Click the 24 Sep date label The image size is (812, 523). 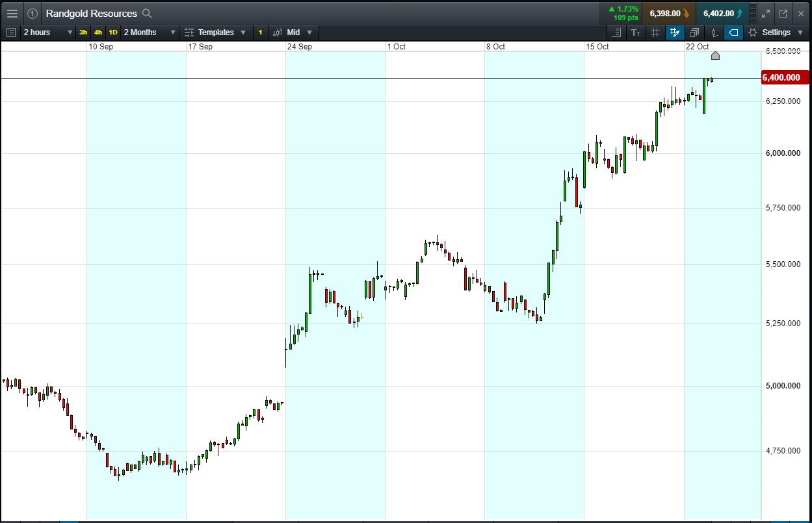click(300, 47)
